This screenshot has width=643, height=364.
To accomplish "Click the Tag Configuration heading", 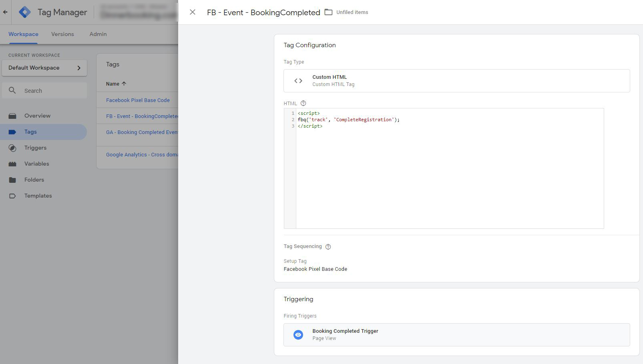I will pyautogui.click(x=310, y=45).
